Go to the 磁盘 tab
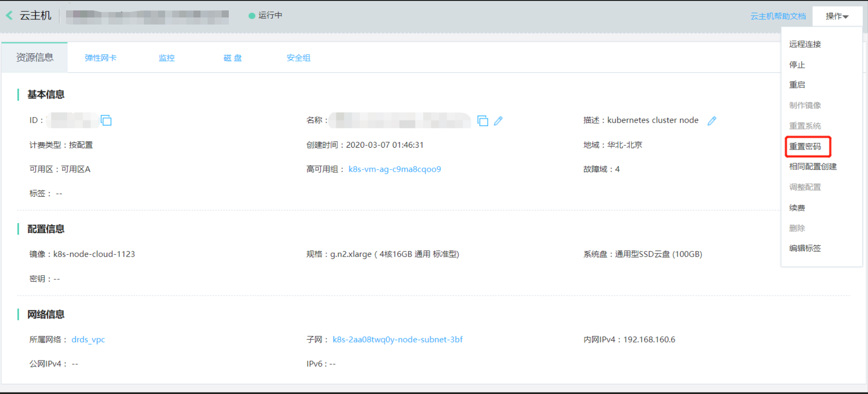 pos(233,58)
